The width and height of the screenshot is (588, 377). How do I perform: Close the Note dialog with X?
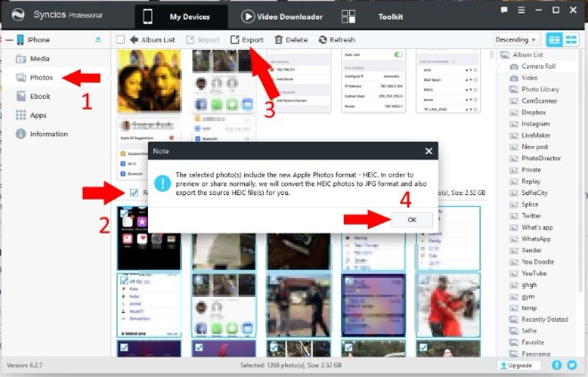(429, 152)
